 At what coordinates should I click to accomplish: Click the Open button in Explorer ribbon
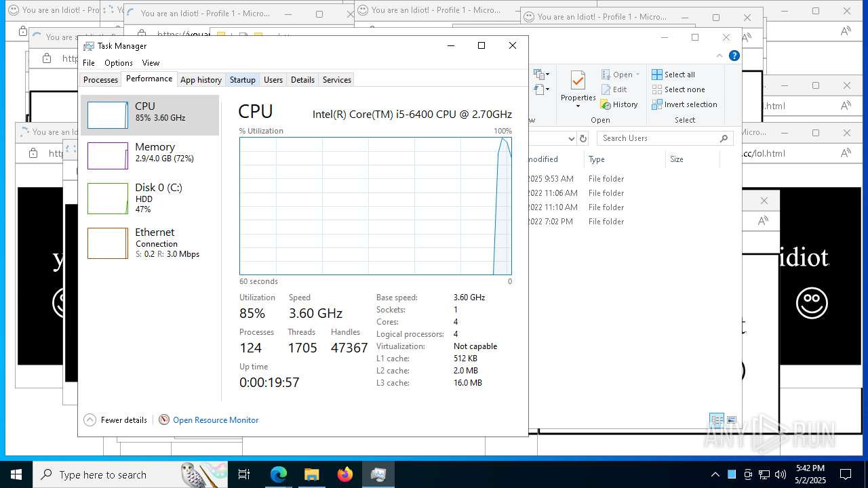coord(617,75)
